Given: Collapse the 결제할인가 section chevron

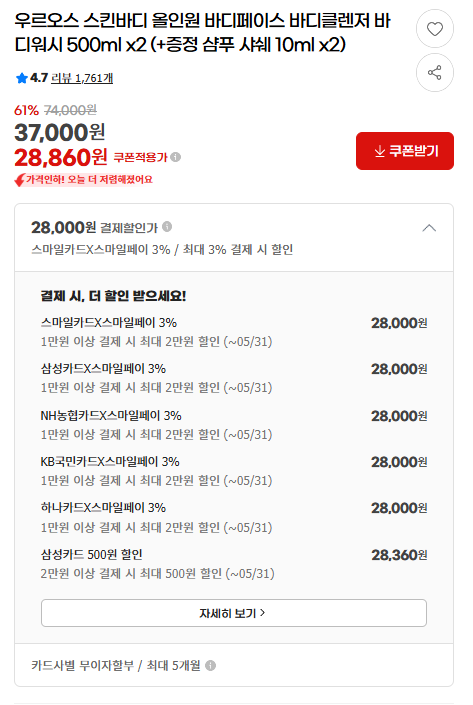Looking at the screenshot, I should (x=429, y=228).
